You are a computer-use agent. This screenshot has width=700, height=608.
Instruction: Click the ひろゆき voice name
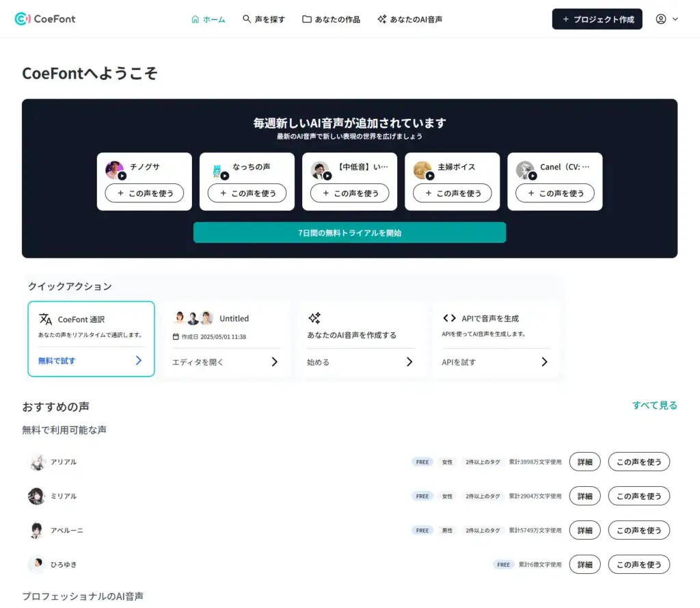(64, 565)
